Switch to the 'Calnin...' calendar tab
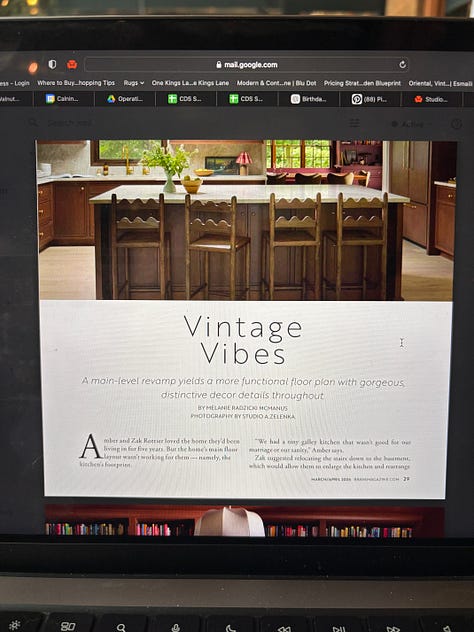 point(64,99)
